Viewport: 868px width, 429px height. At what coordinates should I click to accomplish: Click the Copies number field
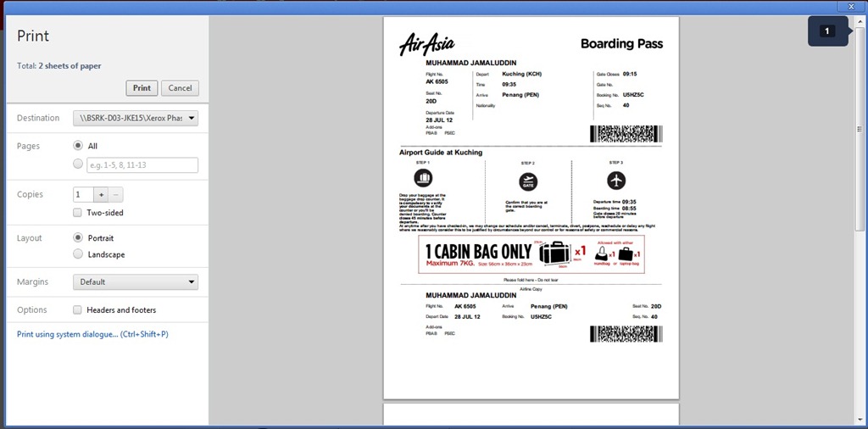pos(83,195)
